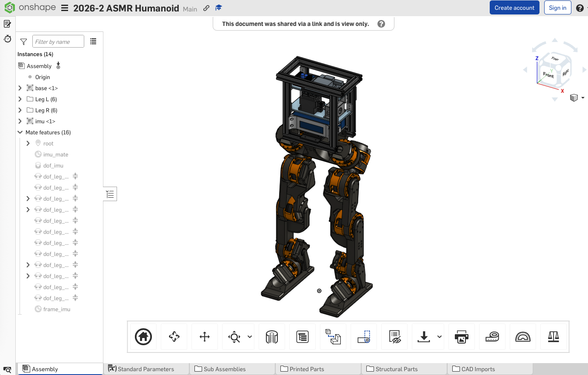Click the blue graduation cap education icon
The image size is (588, 375).
(x=218, y=8)
